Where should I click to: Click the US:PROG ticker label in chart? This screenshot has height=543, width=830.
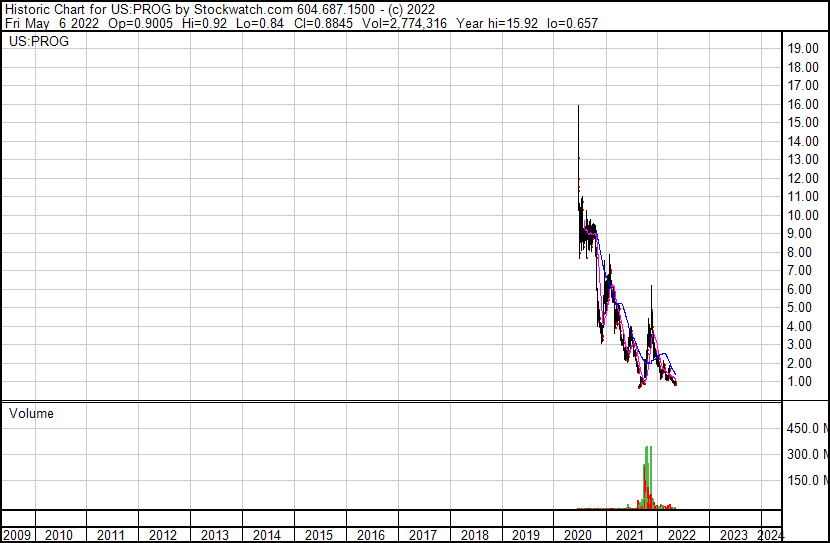click(39, 41)
